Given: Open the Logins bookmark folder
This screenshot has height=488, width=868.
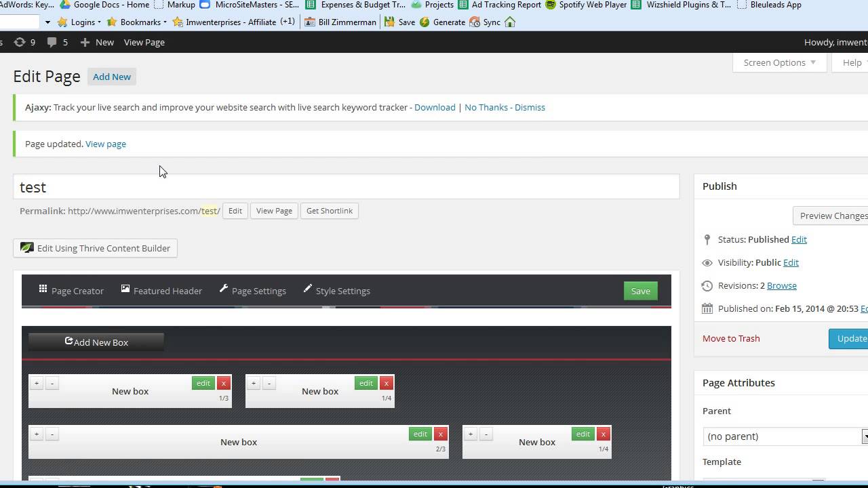Looking at the screenshot, I should click(79, 22).
